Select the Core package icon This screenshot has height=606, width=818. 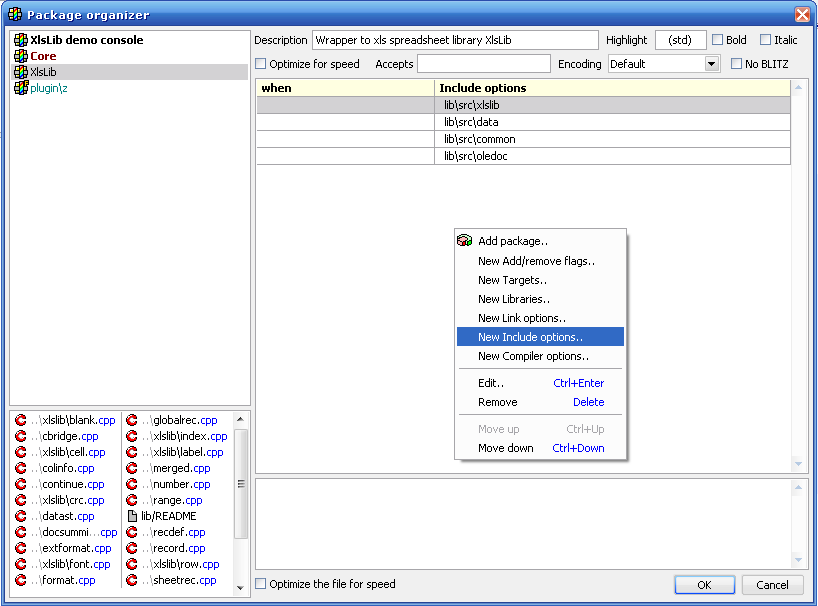point(21,56)
